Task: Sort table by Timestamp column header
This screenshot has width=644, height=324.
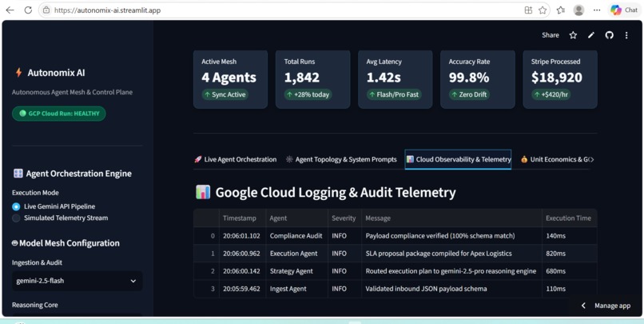Action: click(x=242, y=218)
